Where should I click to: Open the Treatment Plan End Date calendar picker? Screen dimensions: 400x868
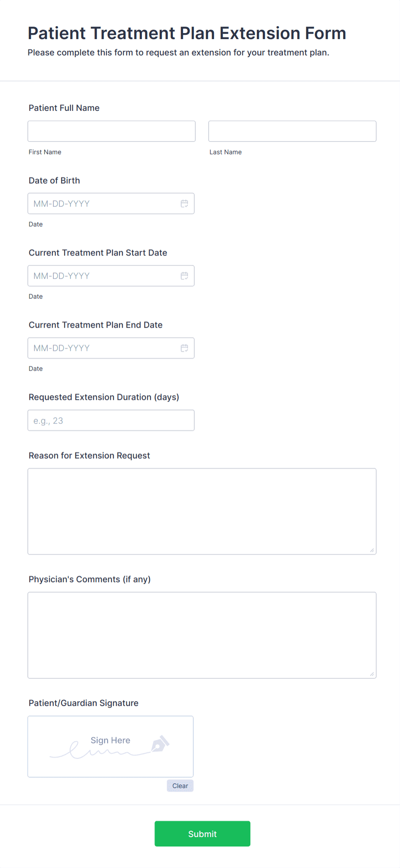click(x=185, y=348)
